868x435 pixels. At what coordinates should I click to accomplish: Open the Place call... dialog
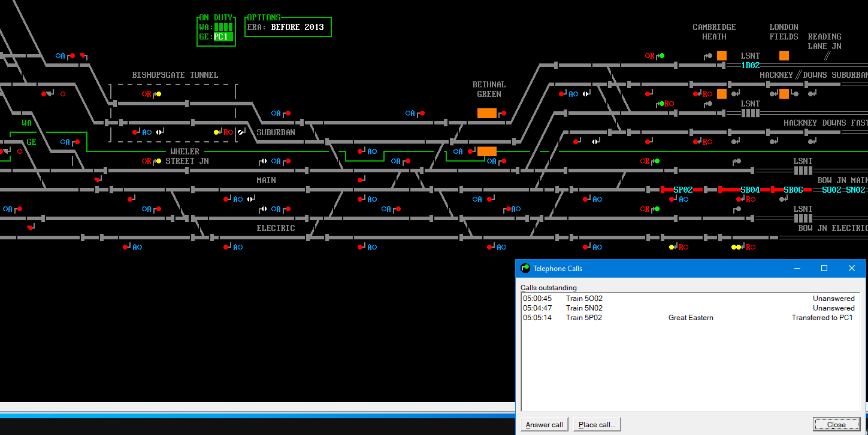598,425
